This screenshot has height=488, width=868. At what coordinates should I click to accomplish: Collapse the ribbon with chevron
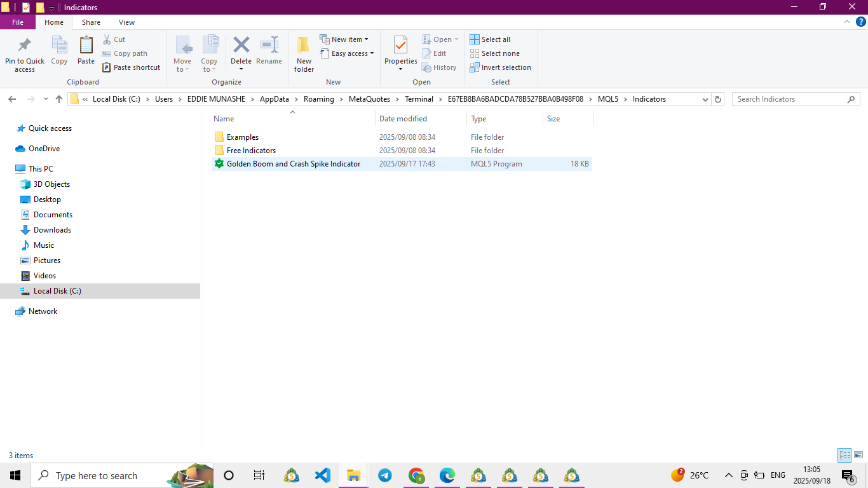coord(847,22)
